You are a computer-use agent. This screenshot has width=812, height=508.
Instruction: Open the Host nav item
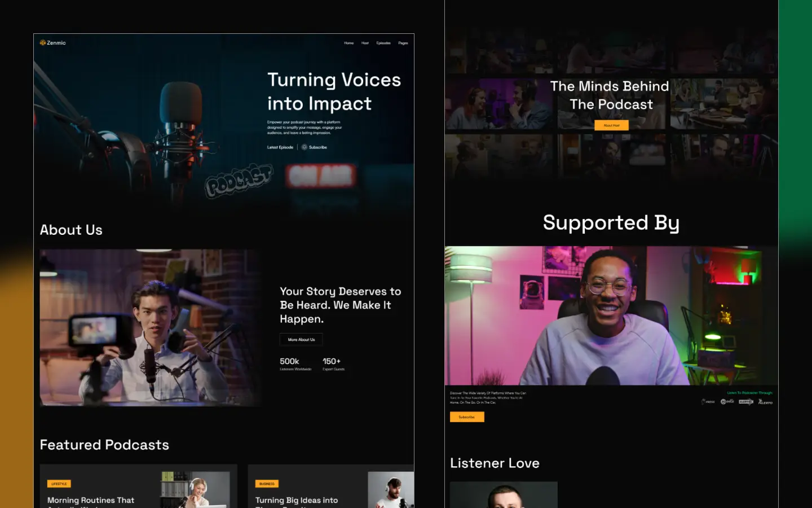[365, 43]
